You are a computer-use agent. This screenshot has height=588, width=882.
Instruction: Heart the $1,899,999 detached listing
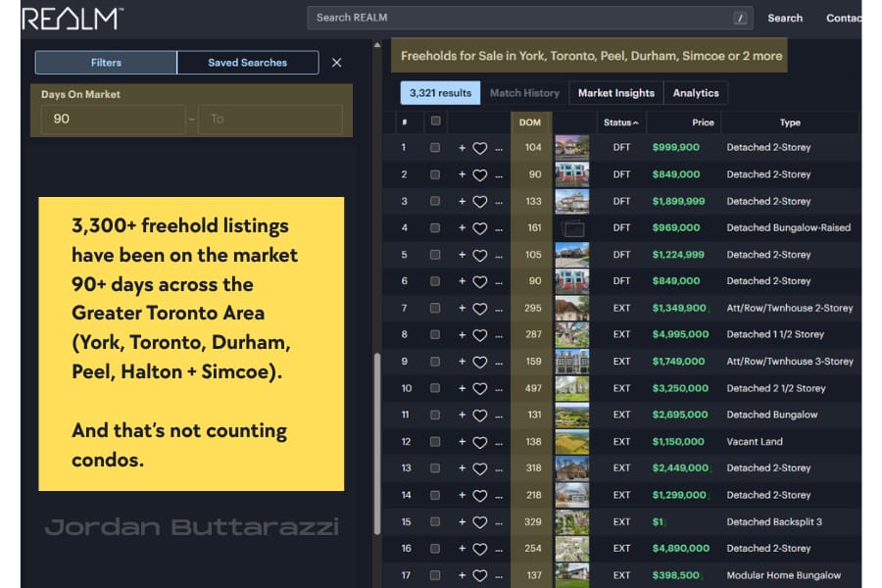pos(480,202)
